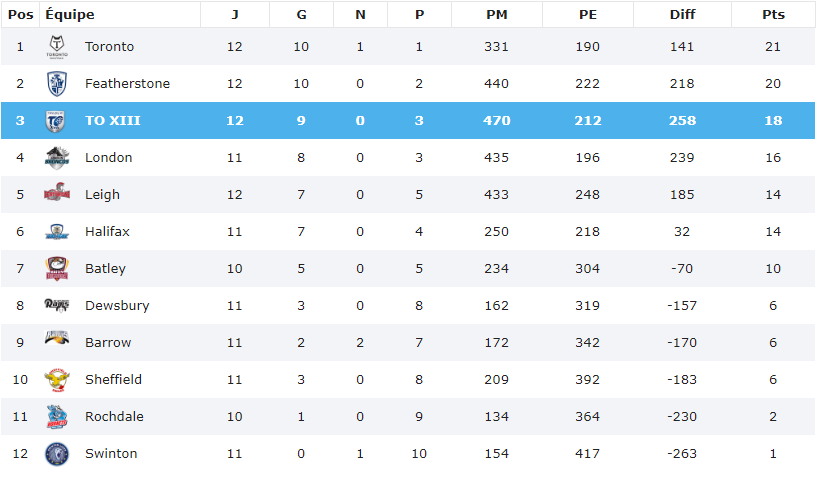Click the Leigh team logo
Viewport: 816px width, 477px height.
57,195
